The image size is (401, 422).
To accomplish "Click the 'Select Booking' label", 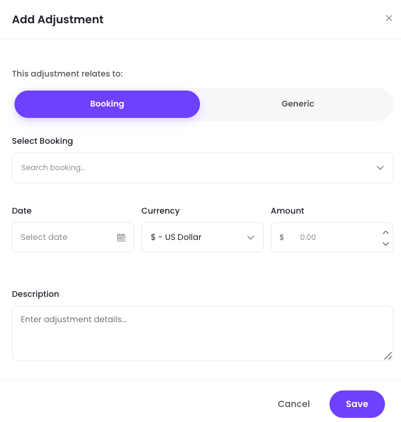I will [x=42, y=141].
